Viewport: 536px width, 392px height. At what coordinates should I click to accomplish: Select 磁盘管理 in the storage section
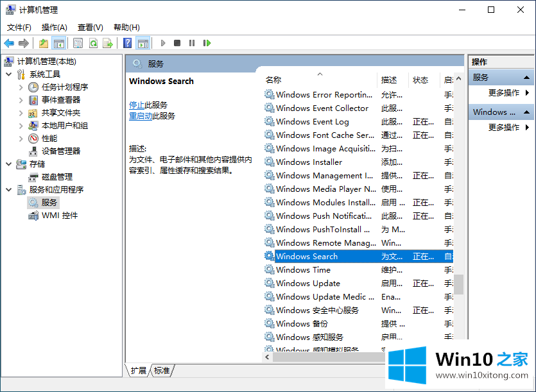point(56,176)
